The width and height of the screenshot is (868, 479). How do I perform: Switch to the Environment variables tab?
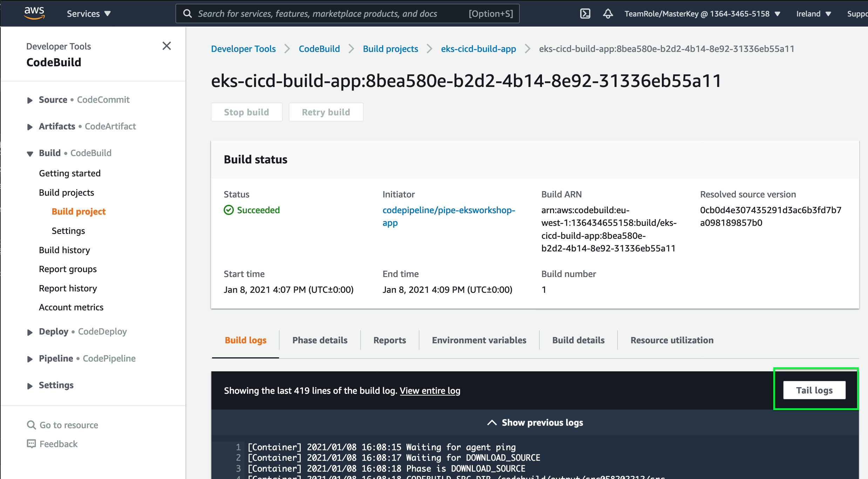point(479,340)
